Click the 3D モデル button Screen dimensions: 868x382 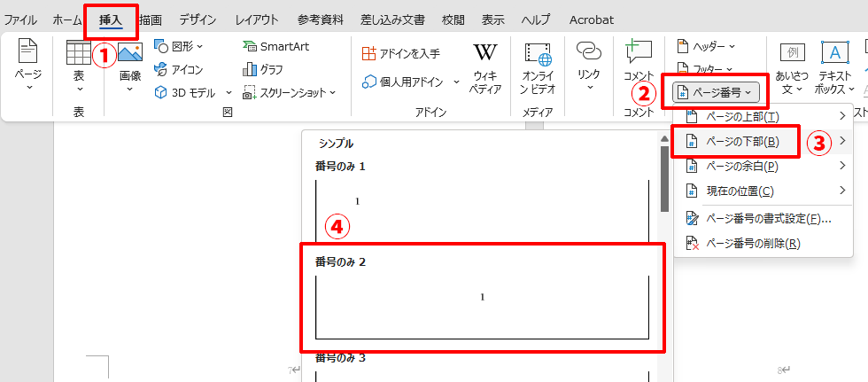pyautogui.click(x=185, y=92)
